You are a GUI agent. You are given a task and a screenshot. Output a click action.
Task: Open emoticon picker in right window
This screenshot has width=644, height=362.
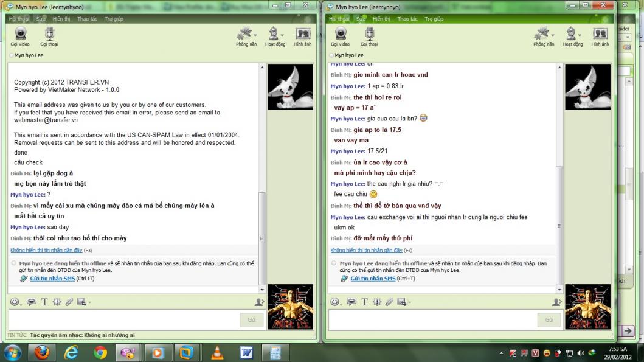click(334, 302)
